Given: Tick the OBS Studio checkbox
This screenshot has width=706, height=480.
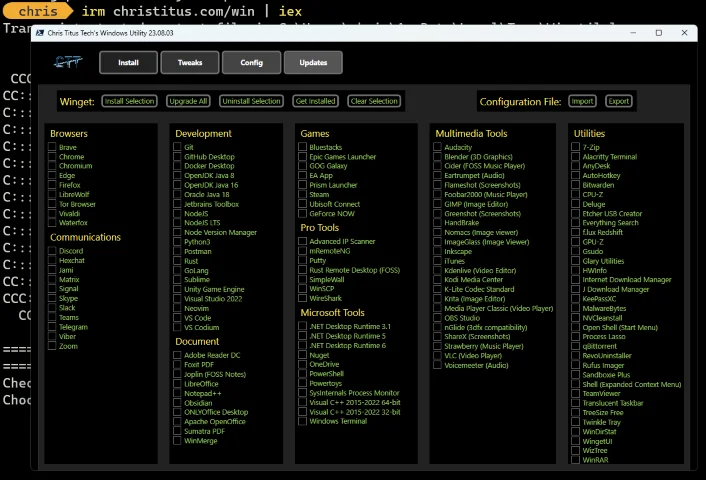Looking at the screenshot, I should pyautogui.click(x=437, y=317).
